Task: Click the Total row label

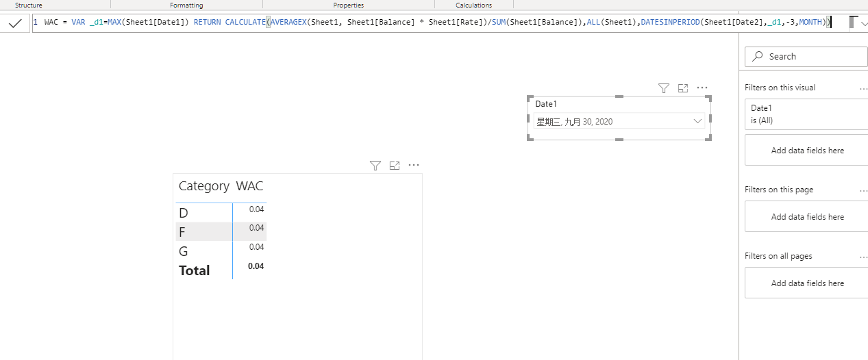Action: click(x=195, y=270)
